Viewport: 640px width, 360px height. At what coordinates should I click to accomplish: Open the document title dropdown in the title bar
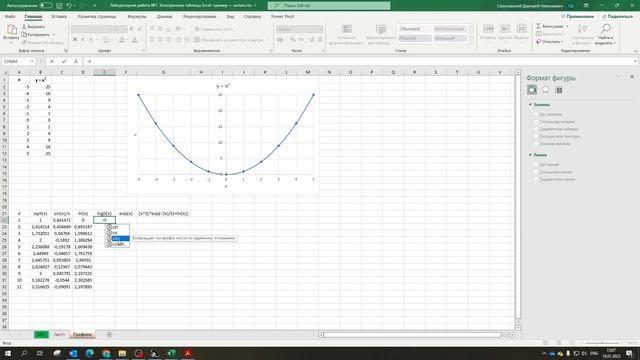pos(256,6)
